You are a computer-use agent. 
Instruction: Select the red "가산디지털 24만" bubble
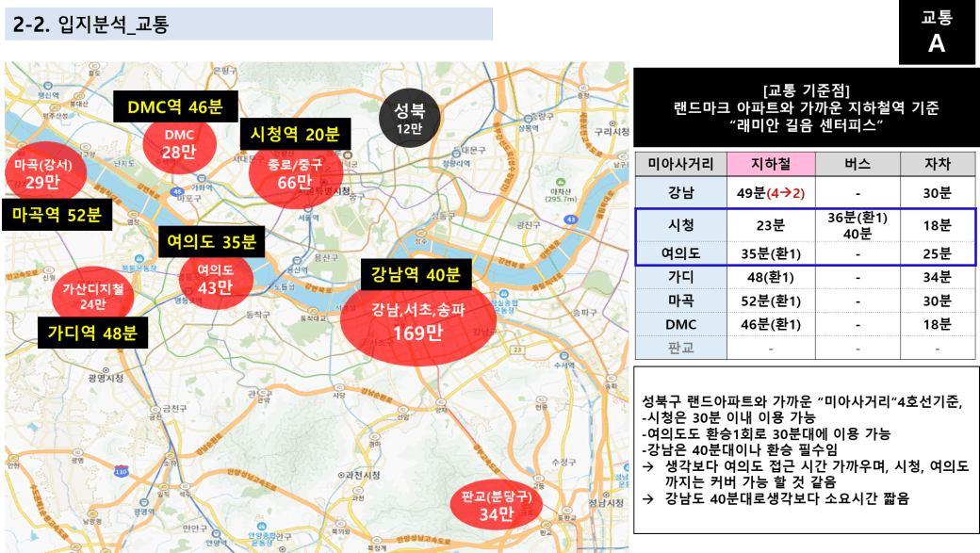pos(92,296)
